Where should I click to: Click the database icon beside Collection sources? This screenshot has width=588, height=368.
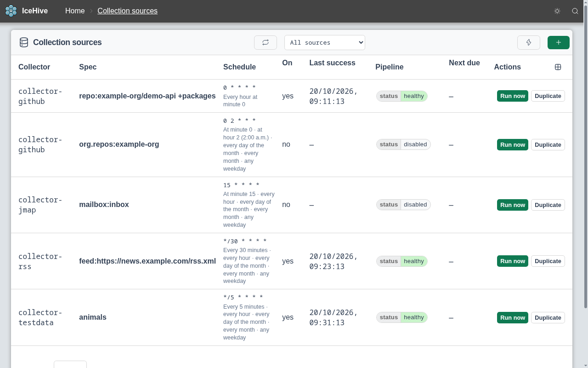tap(24, 42)
